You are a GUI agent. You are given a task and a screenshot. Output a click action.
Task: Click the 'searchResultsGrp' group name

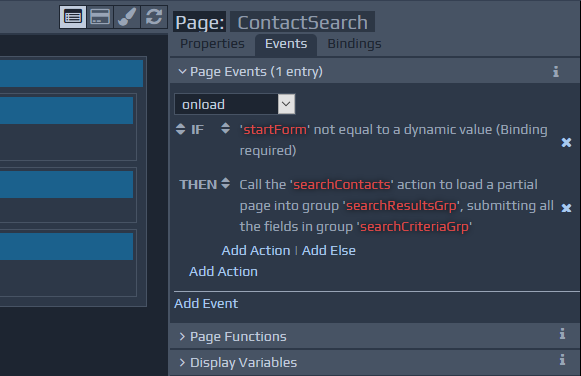401,206
